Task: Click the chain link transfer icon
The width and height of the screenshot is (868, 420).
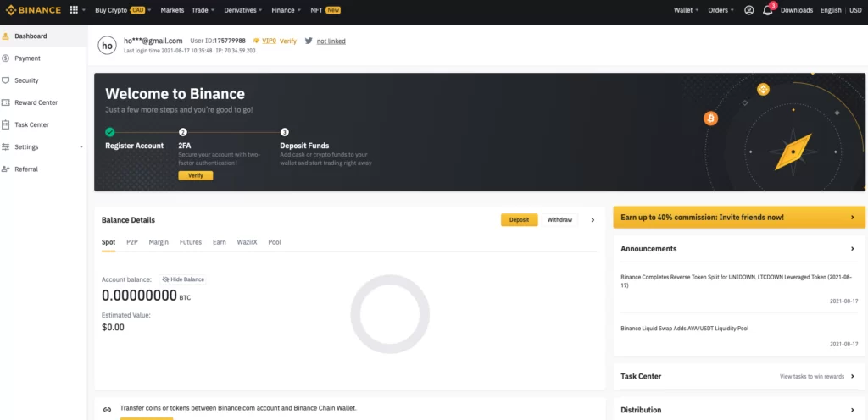Action: (x=108, y=410)
